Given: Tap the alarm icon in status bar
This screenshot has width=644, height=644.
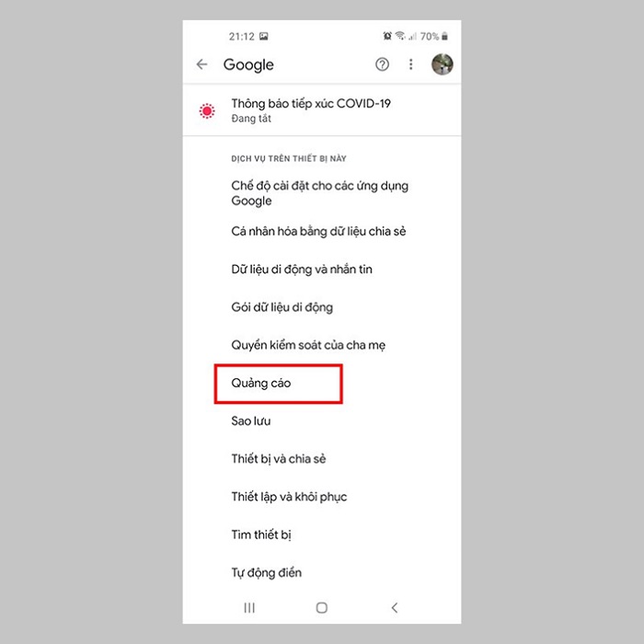Looking at the screenshot, I should 387,36.
